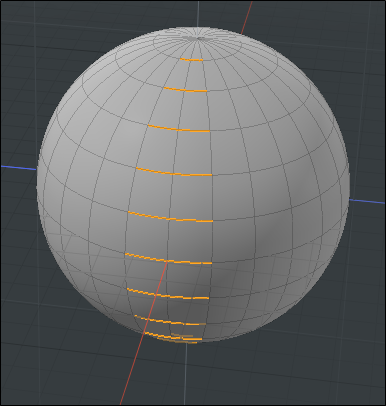Click the blue axis line right of the sphere
Viewport: 386px width, 406px height.
pos(367,201)
